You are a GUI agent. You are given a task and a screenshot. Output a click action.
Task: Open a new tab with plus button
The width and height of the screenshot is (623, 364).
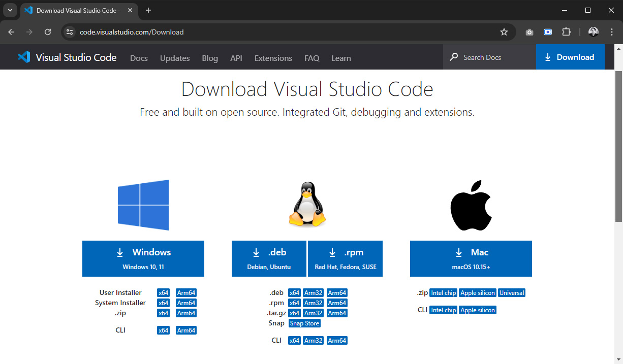pos(148,10)
